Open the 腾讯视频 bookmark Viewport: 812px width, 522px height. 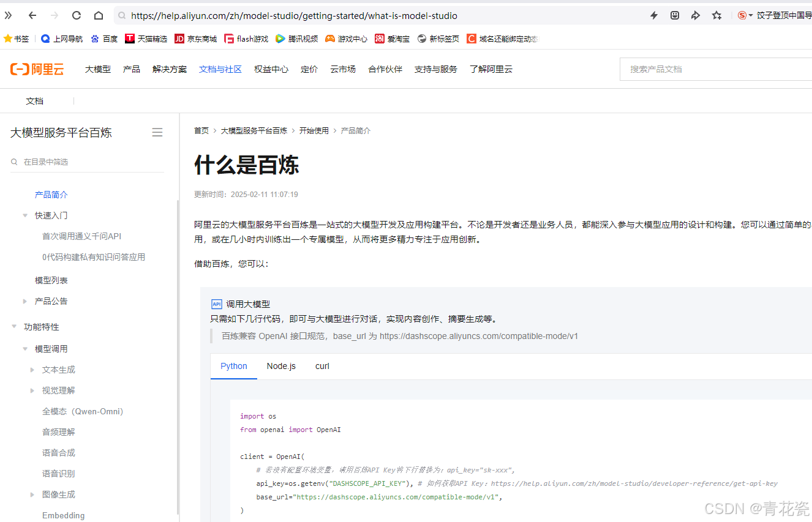click(x=297, y=39)
